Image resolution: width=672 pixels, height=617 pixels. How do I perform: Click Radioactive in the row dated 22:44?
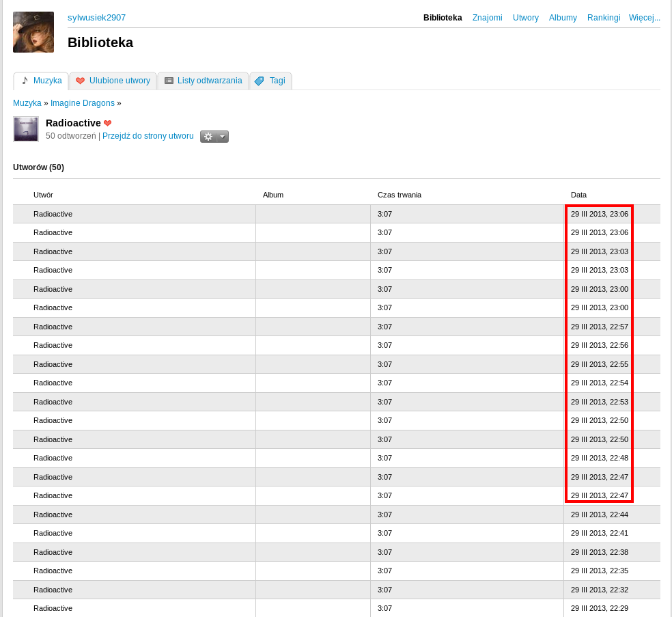(x=53, y=515)
